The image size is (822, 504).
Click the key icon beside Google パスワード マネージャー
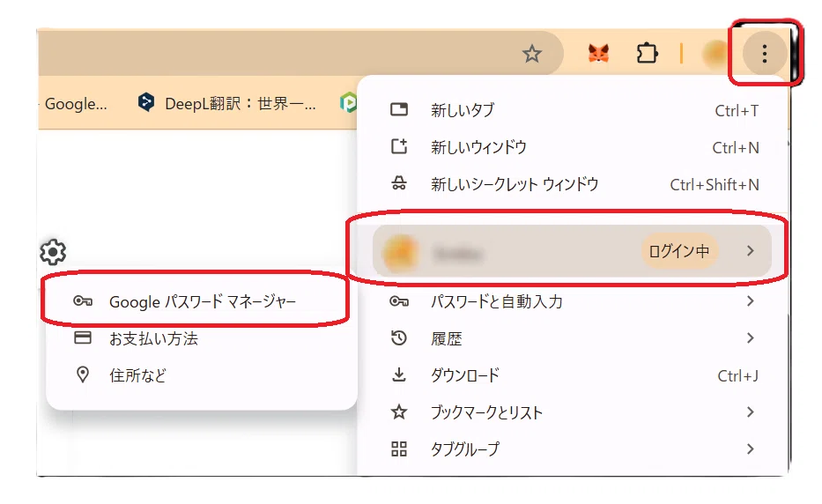(x=83, y=301)
